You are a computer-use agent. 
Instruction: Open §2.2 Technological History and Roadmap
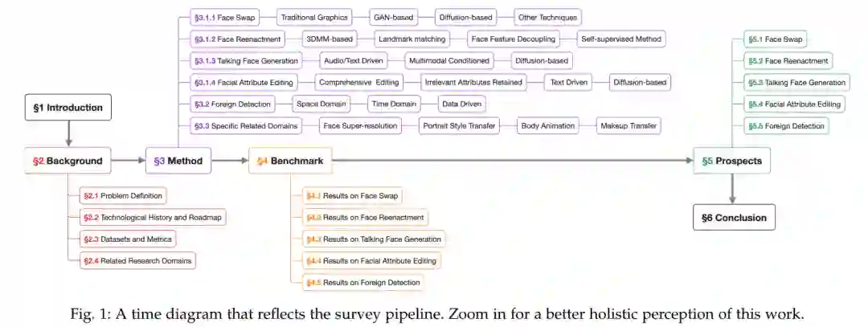(x=153, y=217)
